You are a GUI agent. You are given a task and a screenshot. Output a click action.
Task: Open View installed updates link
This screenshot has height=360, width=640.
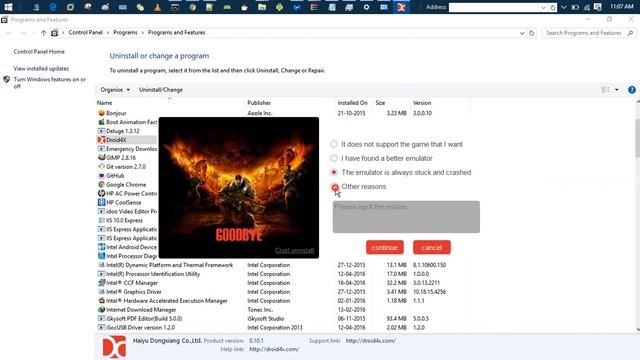coord(41,69)
